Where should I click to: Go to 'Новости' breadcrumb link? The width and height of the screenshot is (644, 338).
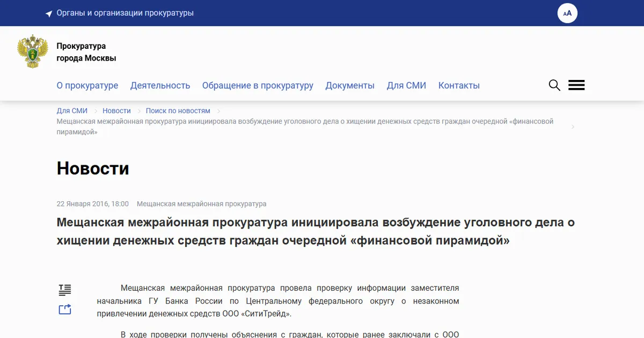pos(116,111)
